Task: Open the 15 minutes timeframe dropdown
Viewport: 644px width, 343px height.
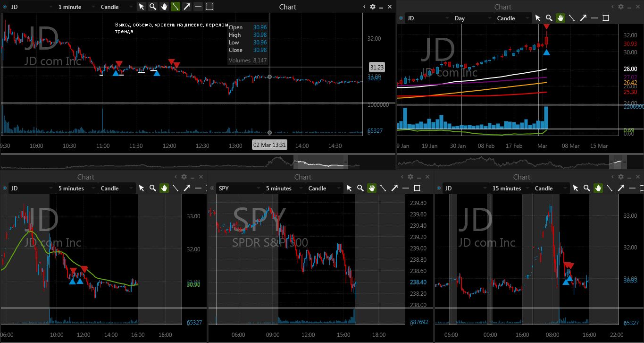Action: [511, 188]
